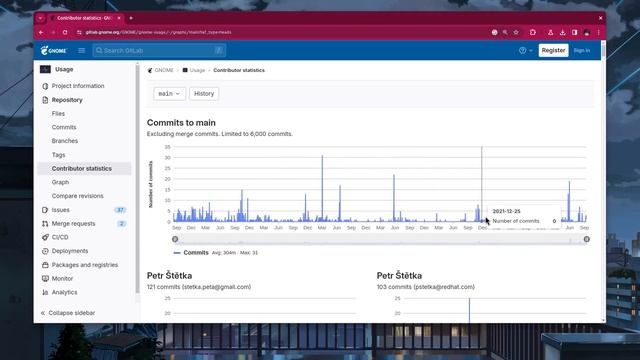Open the tab search dropdown arrow

(x=40, y=18)
